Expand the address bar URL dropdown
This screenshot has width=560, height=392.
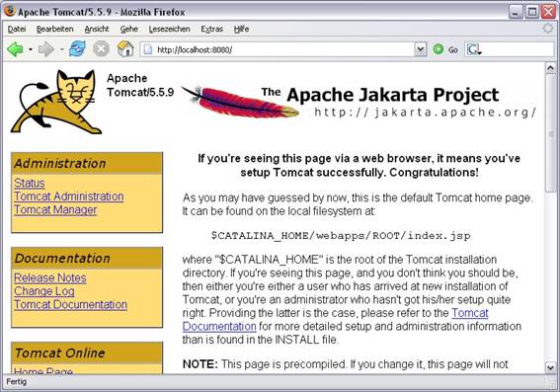pos(421,49)
